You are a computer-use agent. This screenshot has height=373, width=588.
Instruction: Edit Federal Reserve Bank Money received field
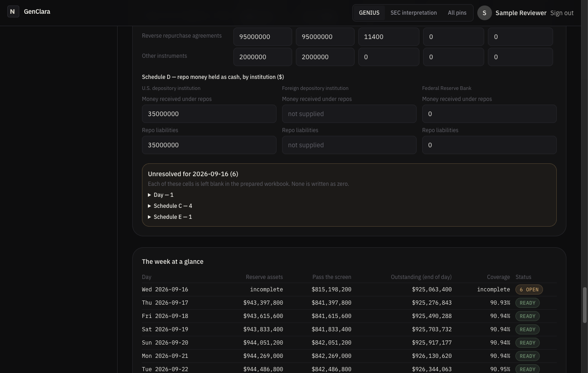click(x=489, y=114)
